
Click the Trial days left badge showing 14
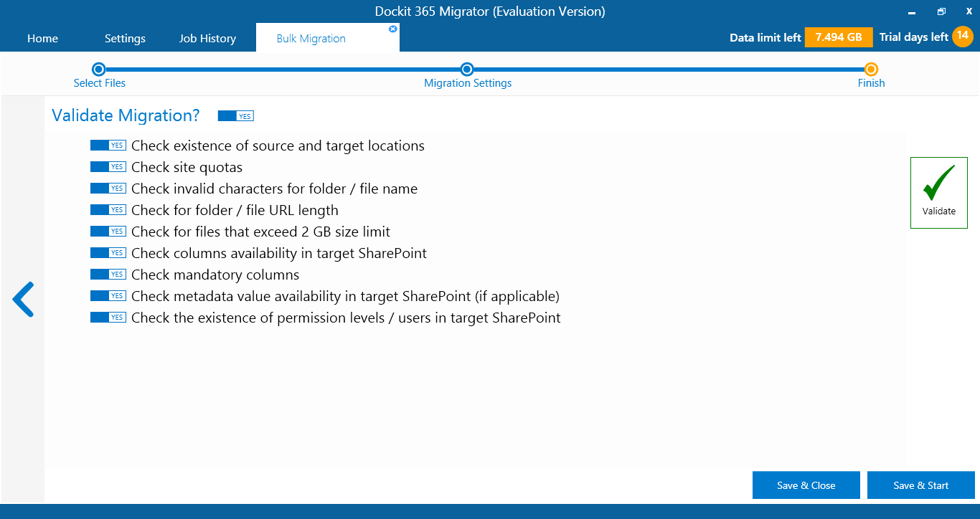(962, 37)
